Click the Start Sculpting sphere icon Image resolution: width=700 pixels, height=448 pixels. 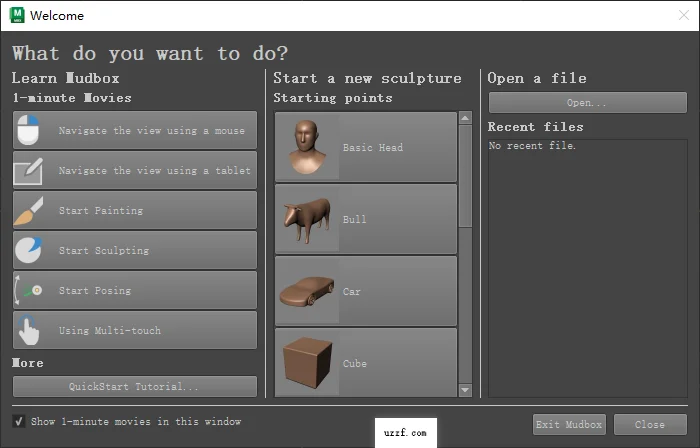pyautogui.click(x=29, y=250)
